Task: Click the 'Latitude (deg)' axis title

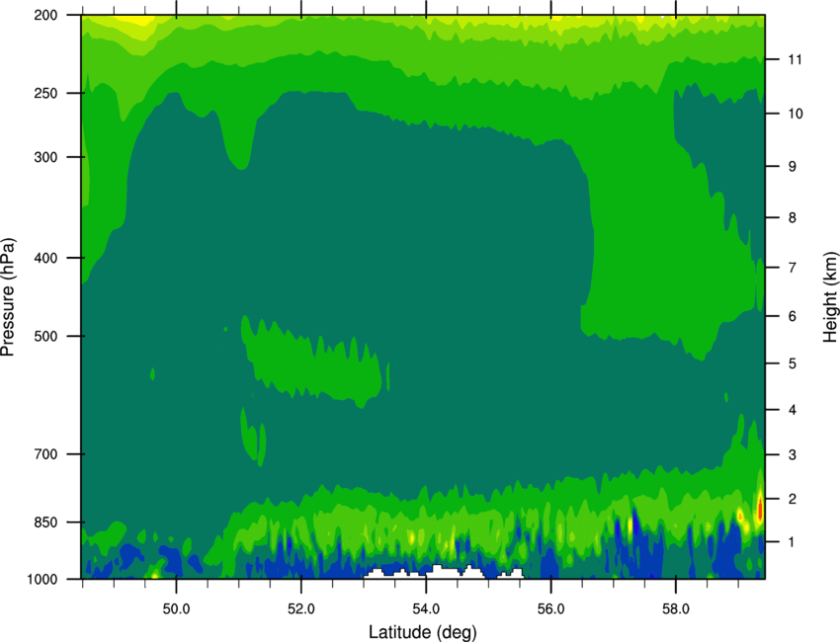Action: pos(422,632)
